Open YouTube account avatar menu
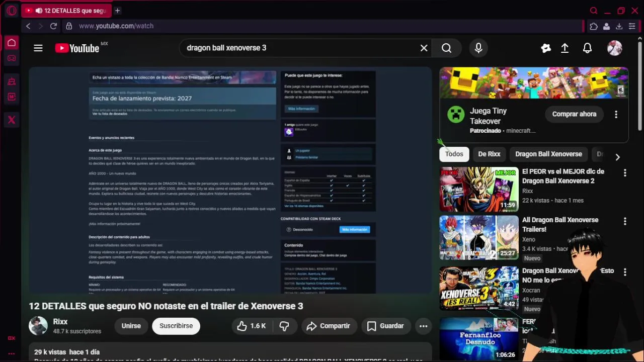The height and width of the screenshot is (362, 644). click(x=614, y=48)
